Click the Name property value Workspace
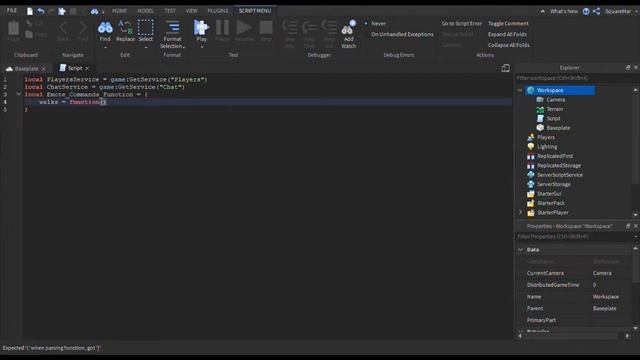 [x=606, y=297]
